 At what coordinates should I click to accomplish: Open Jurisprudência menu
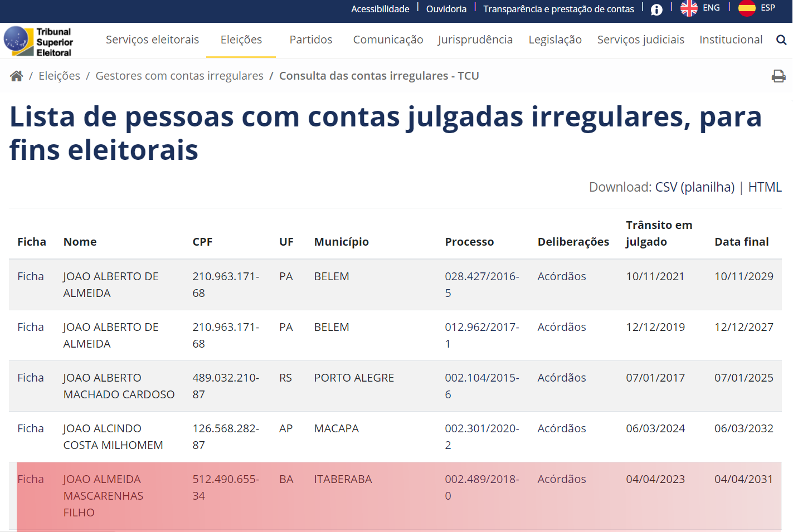point(475,40)
